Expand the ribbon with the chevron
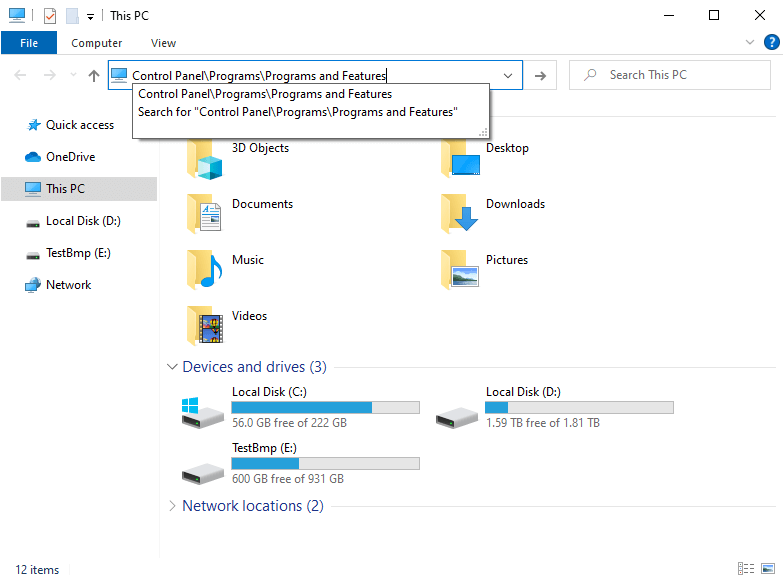The height and width of the screenshot is (582, 784). (750, 42)
